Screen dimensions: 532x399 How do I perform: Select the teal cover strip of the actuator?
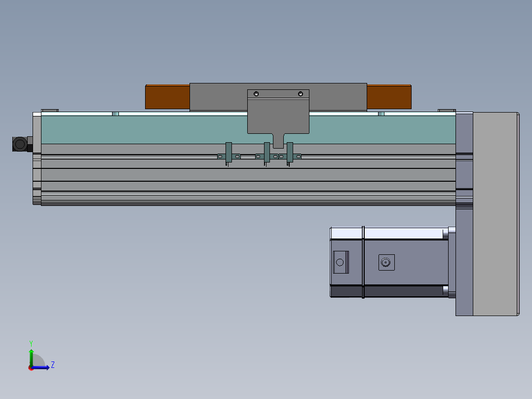(x=144, y=130)
